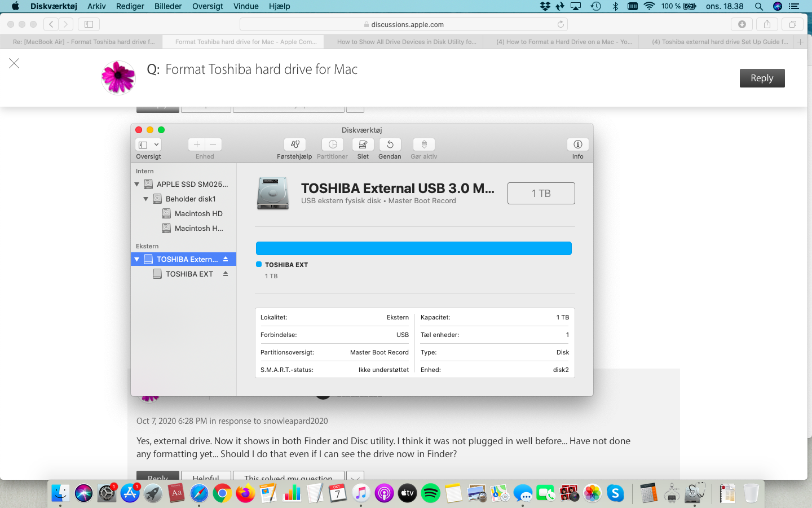Image resolution: width=812 pixels, height=508 pixels.
Task: Eject the TOSHIBA EXT volume in sidebar
Action: tap(226, 274)
